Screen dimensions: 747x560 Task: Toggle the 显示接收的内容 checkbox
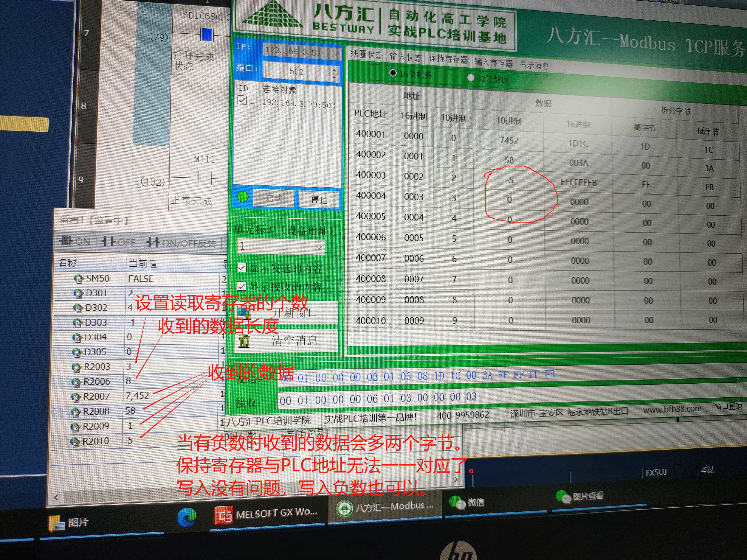(241, 286)
